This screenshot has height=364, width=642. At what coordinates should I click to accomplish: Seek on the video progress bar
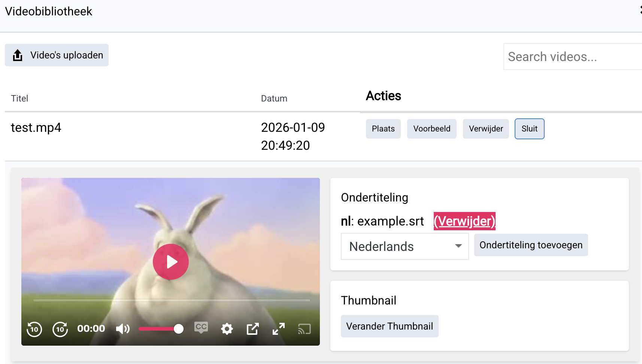[172, 300]
